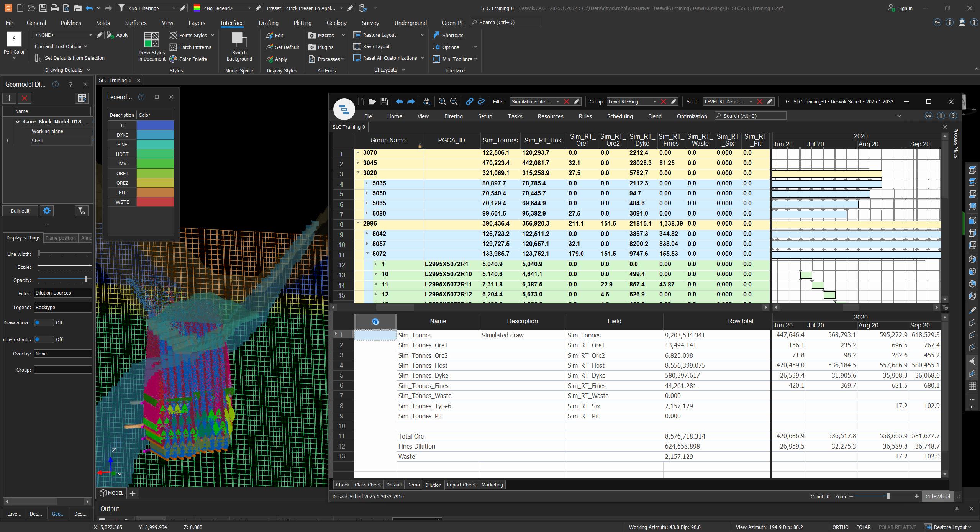
Task: Open Resources menu in Deswik.Sched
Action: tap(550, 116)
